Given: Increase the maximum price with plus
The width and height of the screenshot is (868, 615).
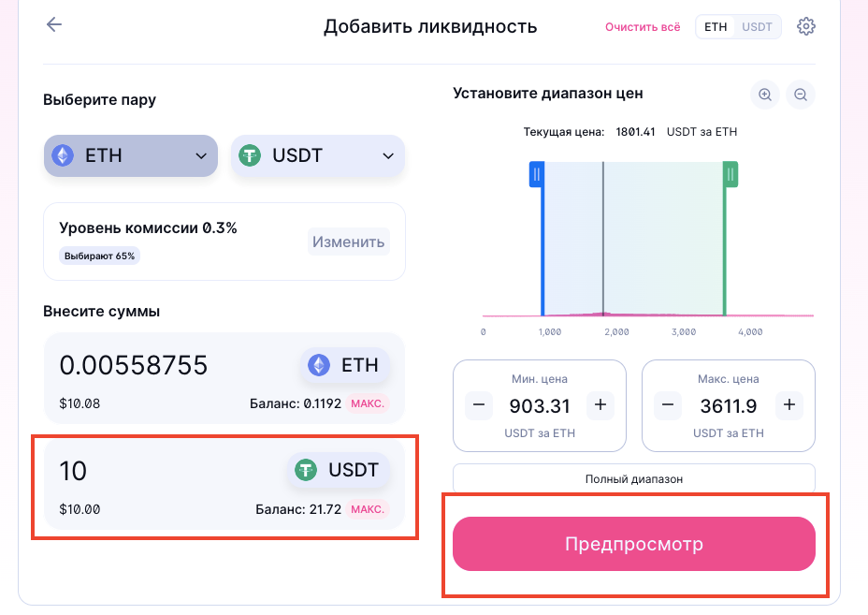Looking at the screenshot, I should coord(789,406).
